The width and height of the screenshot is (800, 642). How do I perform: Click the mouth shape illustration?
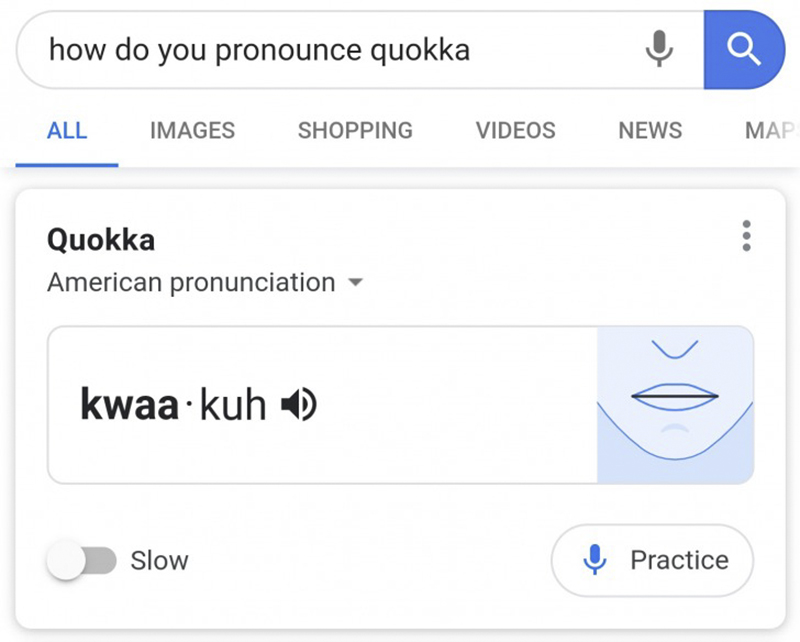(x=675, y=404)
